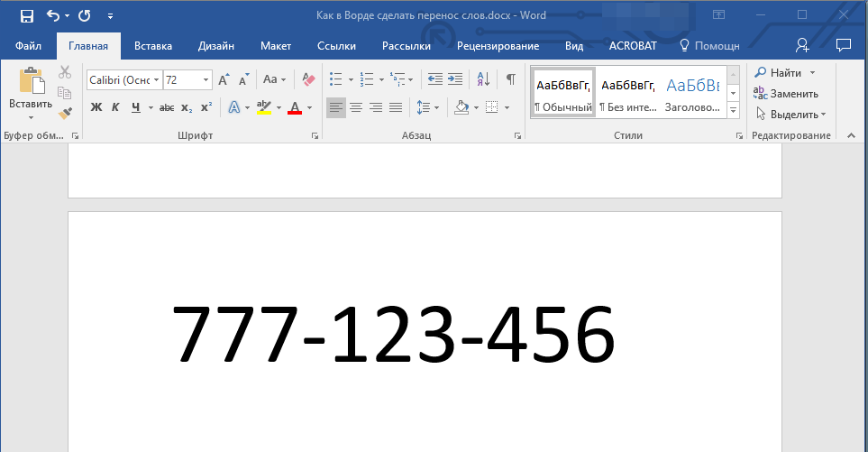The height and width of the screenshot is (452, 868).
Task: Select the Без интервала style thumbnail
Action: [x=627, y=93]
